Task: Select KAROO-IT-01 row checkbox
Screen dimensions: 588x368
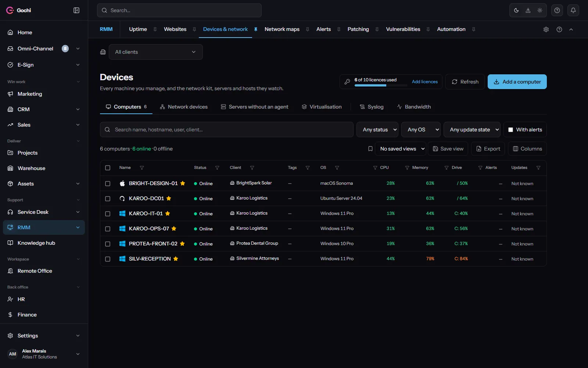Action: [108, 214]
